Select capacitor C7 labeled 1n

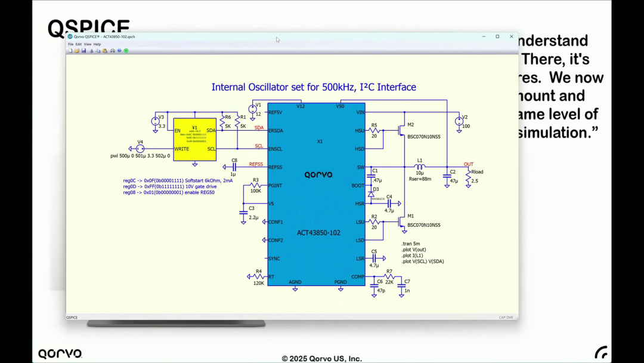(401, 286)
